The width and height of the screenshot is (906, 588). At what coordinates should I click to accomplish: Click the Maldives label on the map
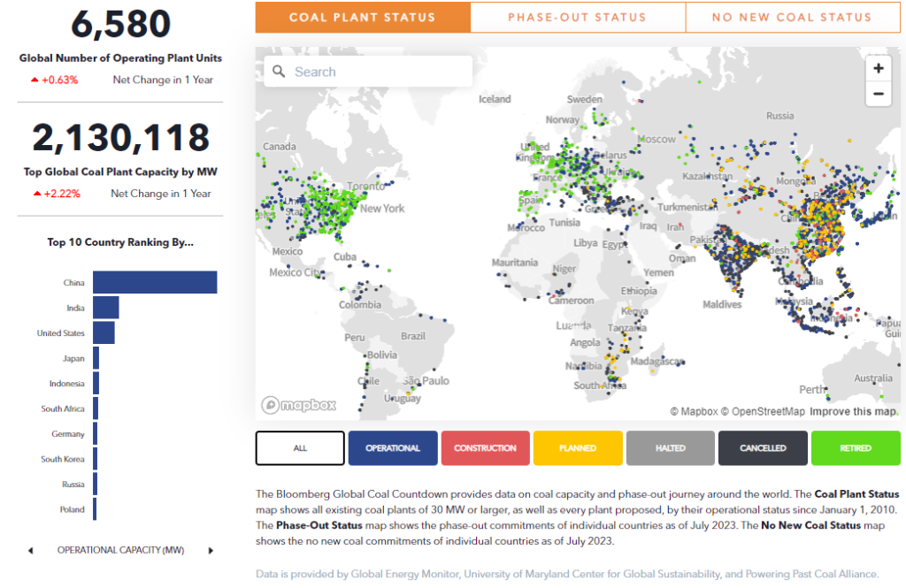point(722,304)
